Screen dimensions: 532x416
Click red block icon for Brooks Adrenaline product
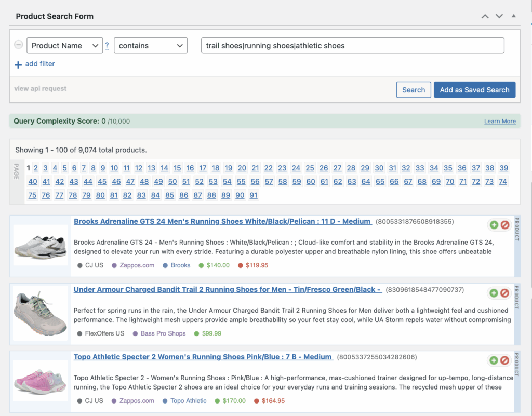click(504, 225)
